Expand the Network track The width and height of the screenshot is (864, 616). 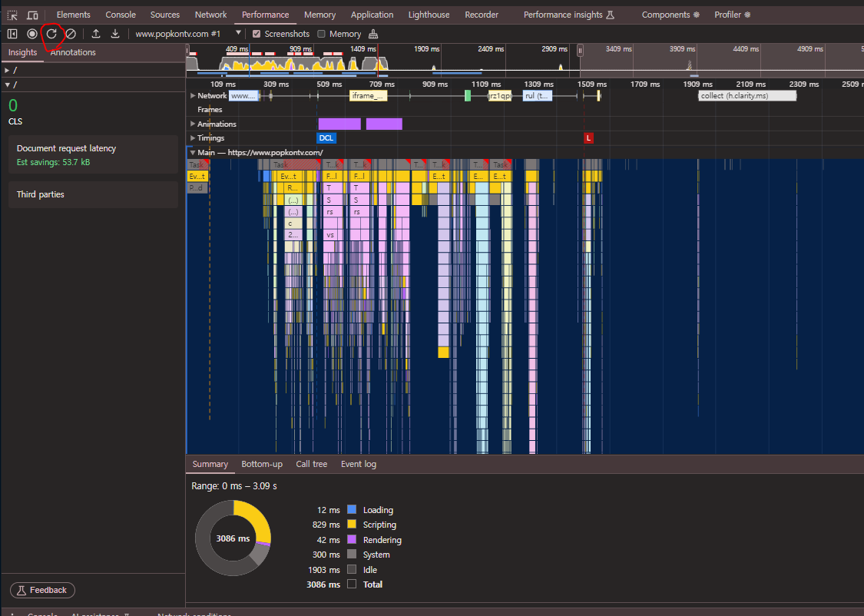[x=193, y=95]
